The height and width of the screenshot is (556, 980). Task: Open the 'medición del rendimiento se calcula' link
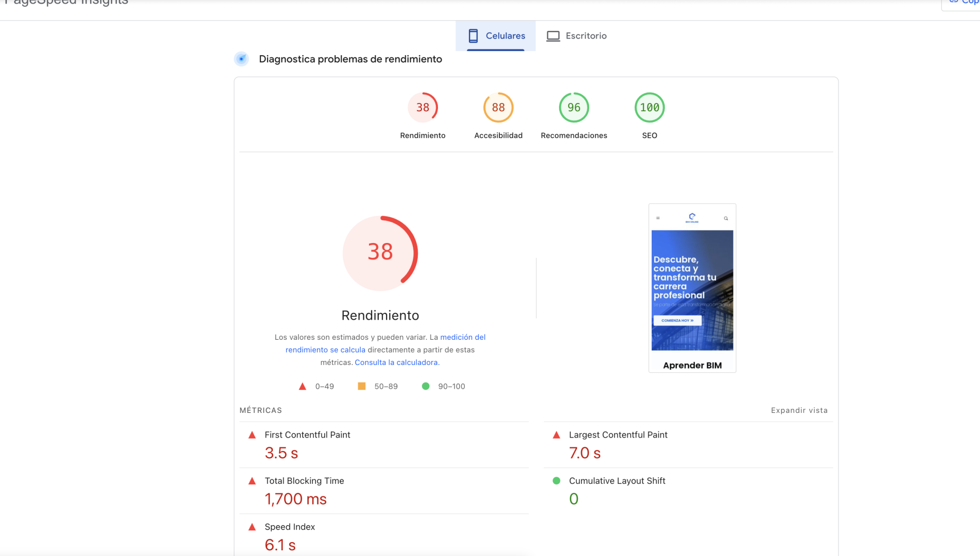pyautogui.click(x=386, y=343)
